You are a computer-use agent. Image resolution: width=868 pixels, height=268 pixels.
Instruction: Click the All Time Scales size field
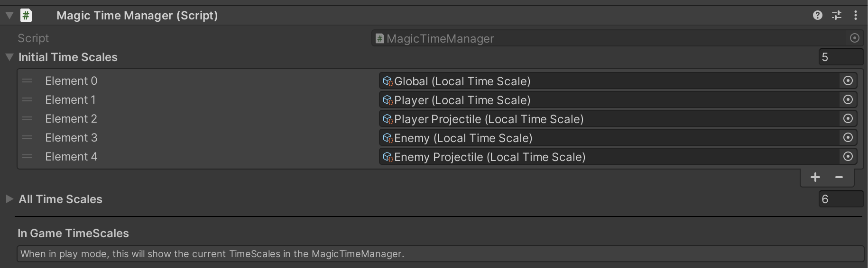point(840,199)
